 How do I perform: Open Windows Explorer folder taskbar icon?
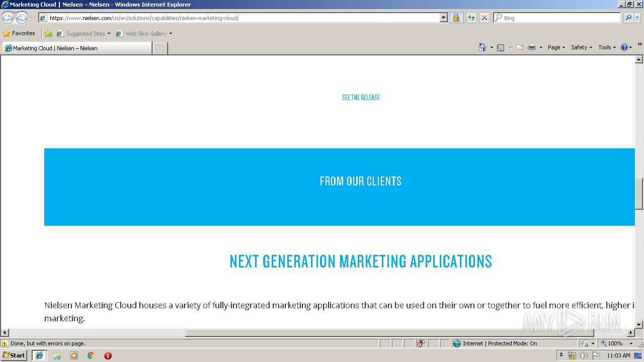57,355
